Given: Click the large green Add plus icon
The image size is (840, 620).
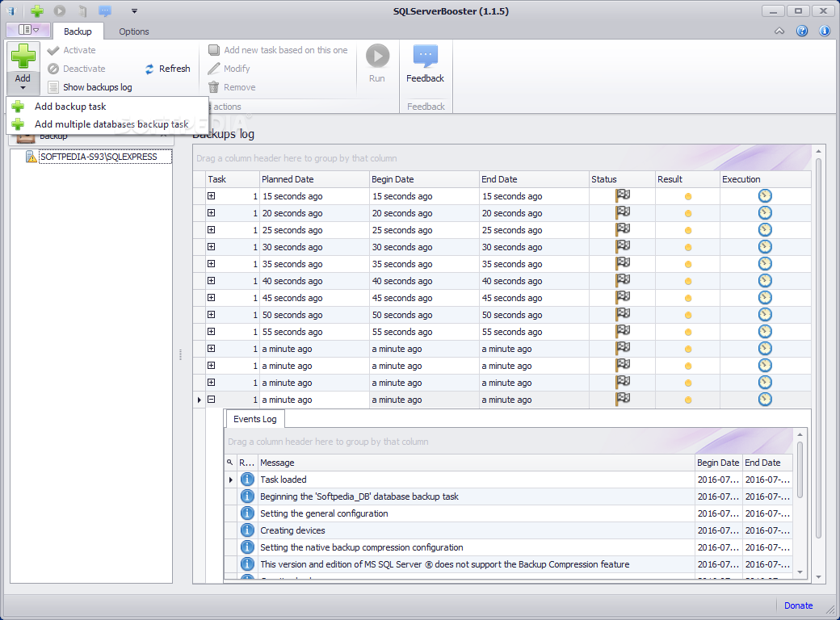Looking at the screenshot, I should (23, 57).
